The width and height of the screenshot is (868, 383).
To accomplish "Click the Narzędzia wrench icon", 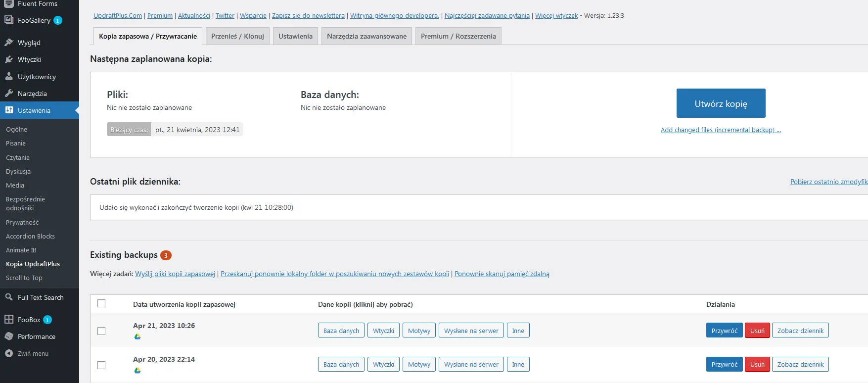I will 9,94.
